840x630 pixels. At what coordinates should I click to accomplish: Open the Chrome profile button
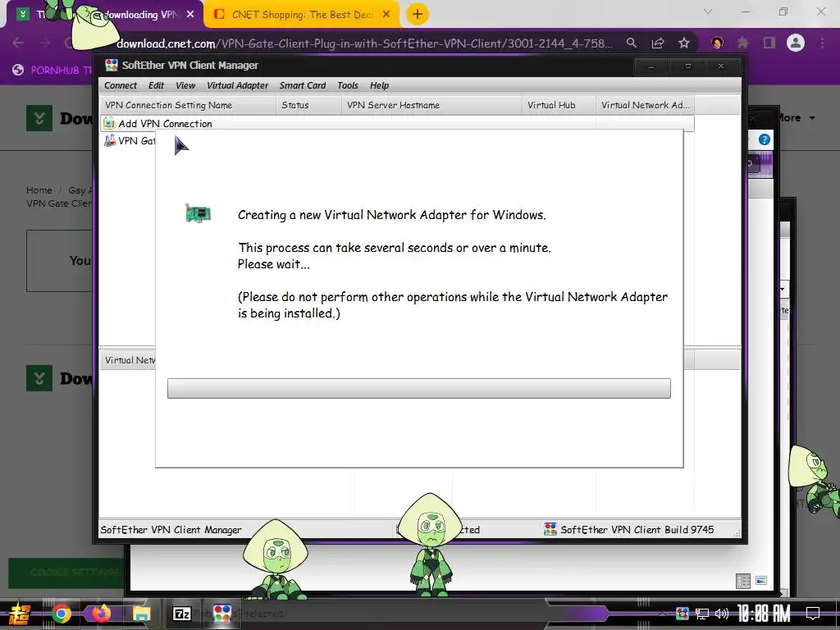pos(796,43)
